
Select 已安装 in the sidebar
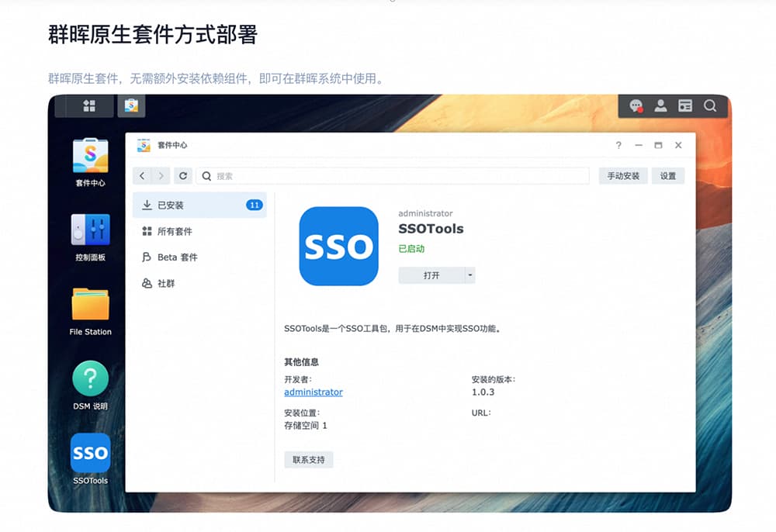point(199,206)
